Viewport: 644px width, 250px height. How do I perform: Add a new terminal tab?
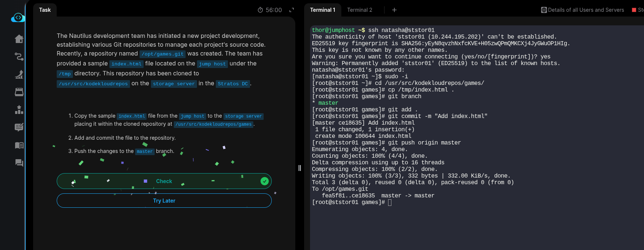coord(394,10)
